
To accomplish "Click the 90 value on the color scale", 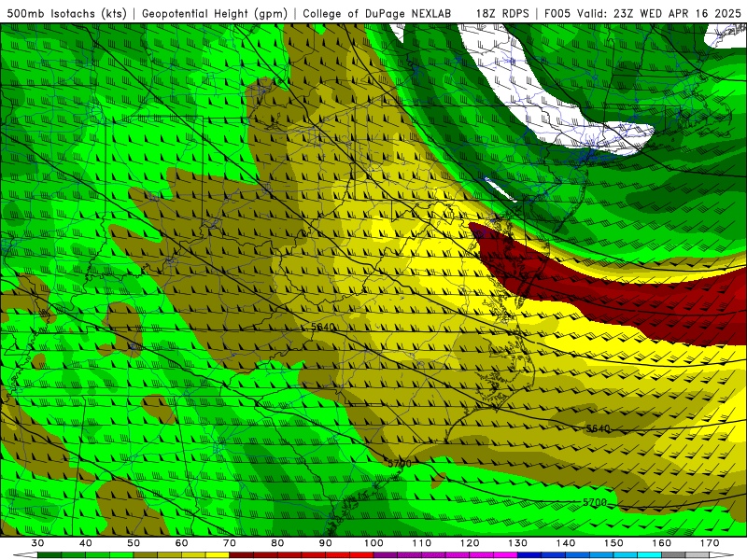I will pos(326,543).
